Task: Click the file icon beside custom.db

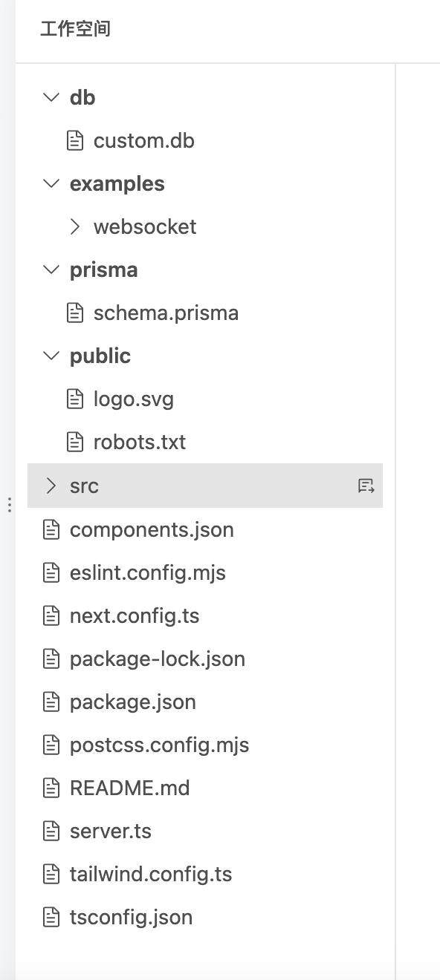Action: click(x=75, y=140)
